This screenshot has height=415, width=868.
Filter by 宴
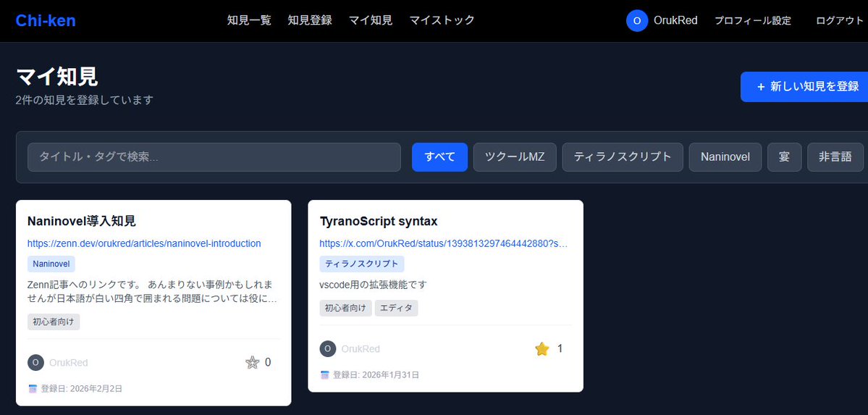(785, 157)
